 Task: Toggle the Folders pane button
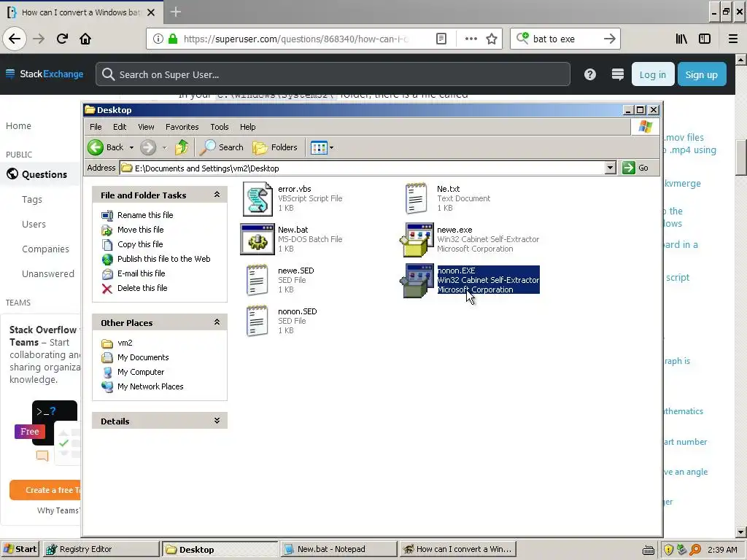(x=275, y=147)
